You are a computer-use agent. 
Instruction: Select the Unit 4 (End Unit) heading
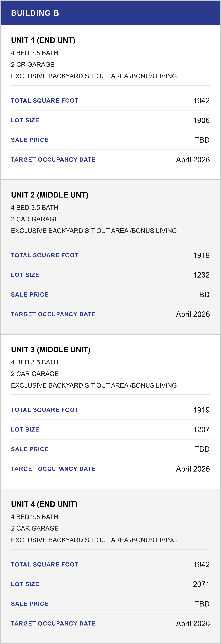point(44,504)
